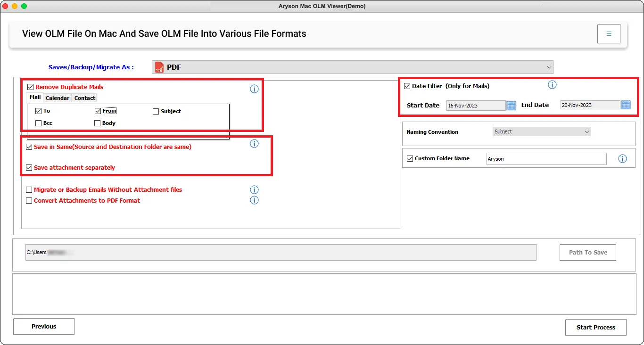
Task: Uncheck Save attachment separately
Action: [29, 168]
